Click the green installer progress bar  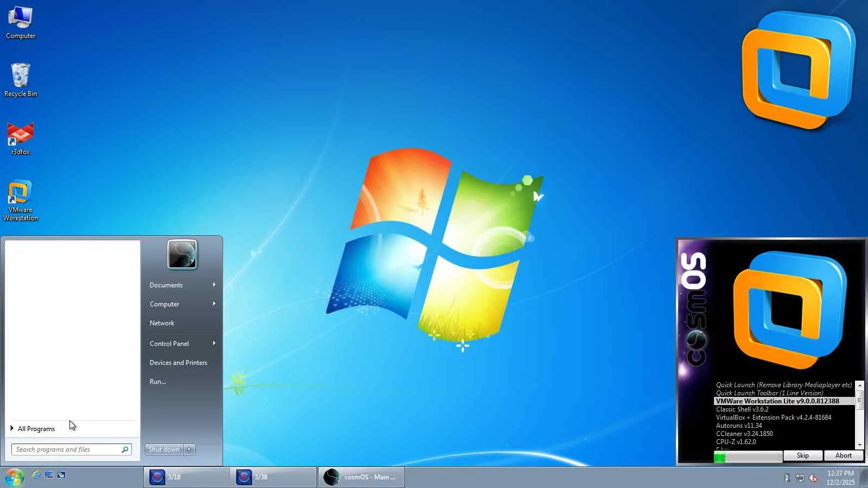click(748, 458)
